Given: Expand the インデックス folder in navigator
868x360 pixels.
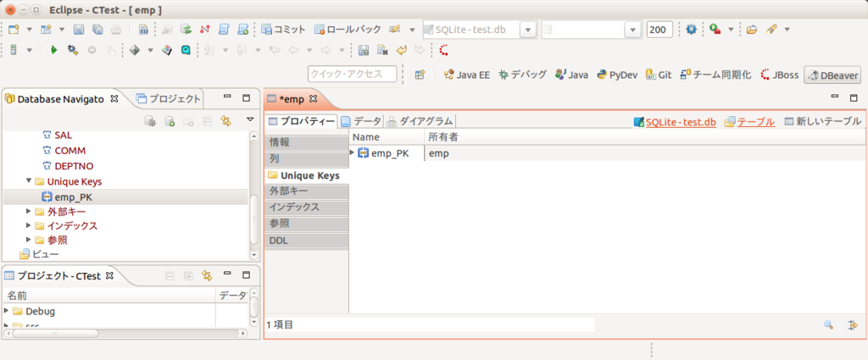Looking at the screenshot, I should click(29, 225).
